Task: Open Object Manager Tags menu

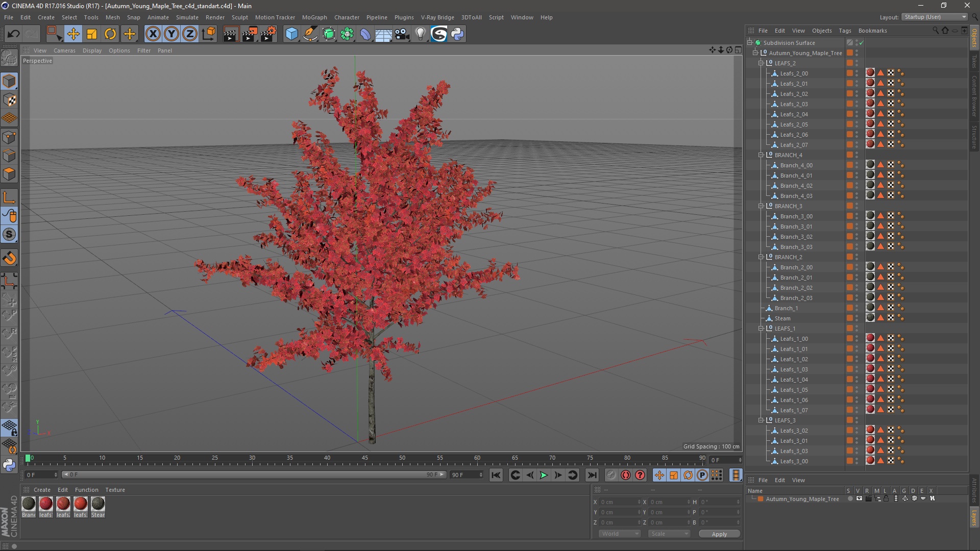Action: 845,31
